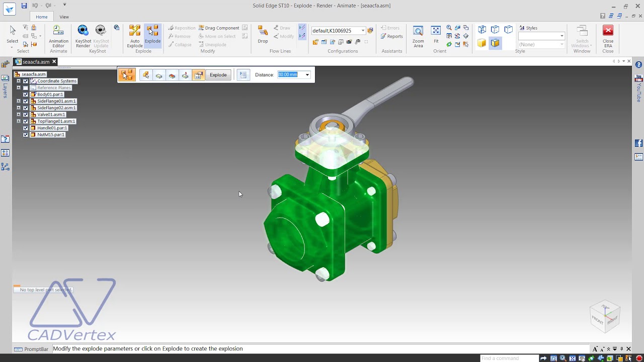Open the Distance dropdown arrow

pos(307,75)
